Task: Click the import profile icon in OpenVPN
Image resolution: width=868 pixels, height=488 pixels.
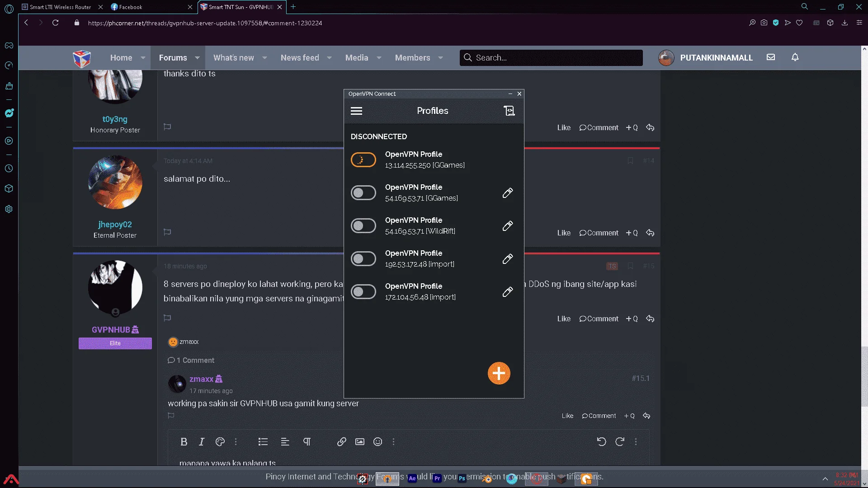Action: tap(509, 111)
